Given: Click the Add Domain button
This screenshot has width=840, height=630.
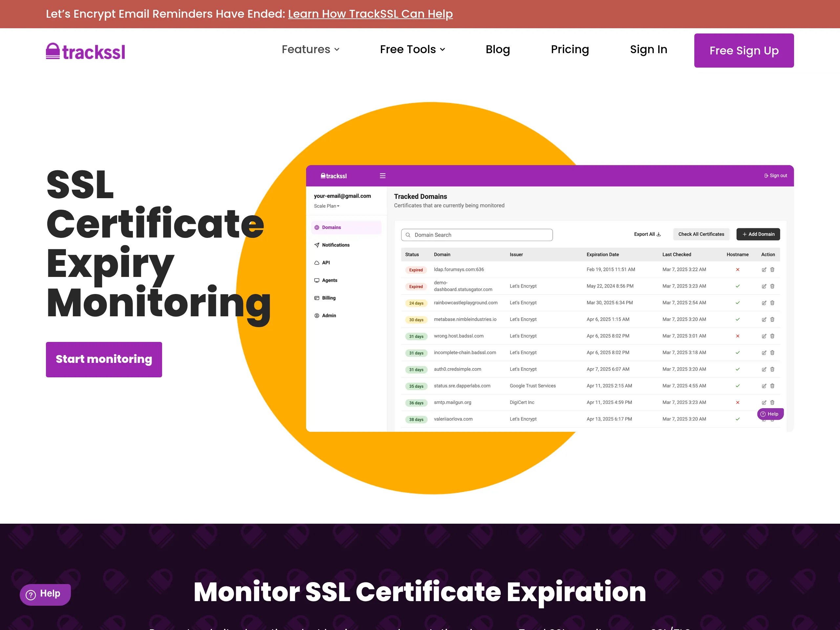Looking at the screenshot, I should tap(758, 234).
